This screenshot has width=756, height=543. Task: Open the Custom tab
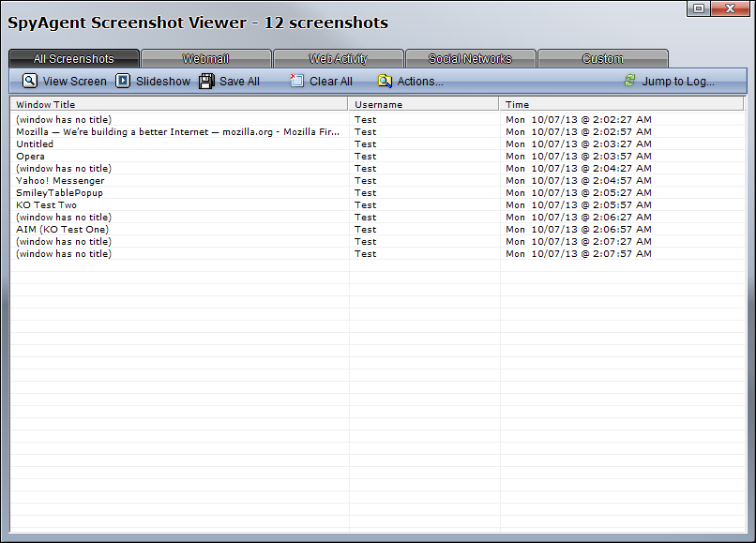602,59
